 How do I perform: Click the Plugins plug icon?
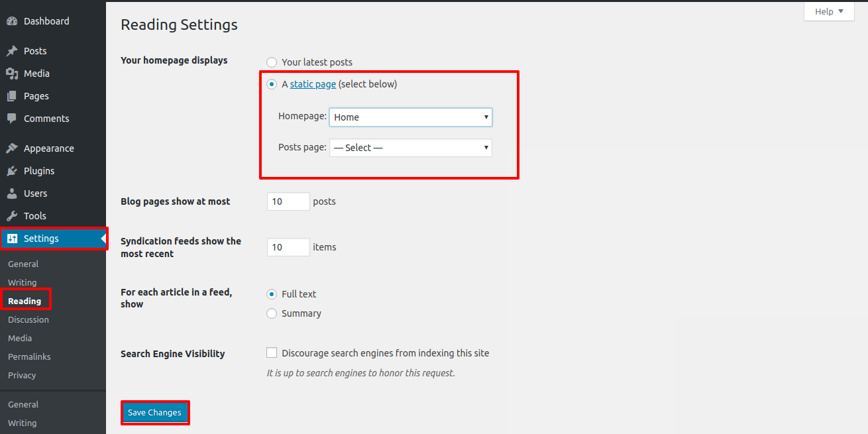click(12, 171)
